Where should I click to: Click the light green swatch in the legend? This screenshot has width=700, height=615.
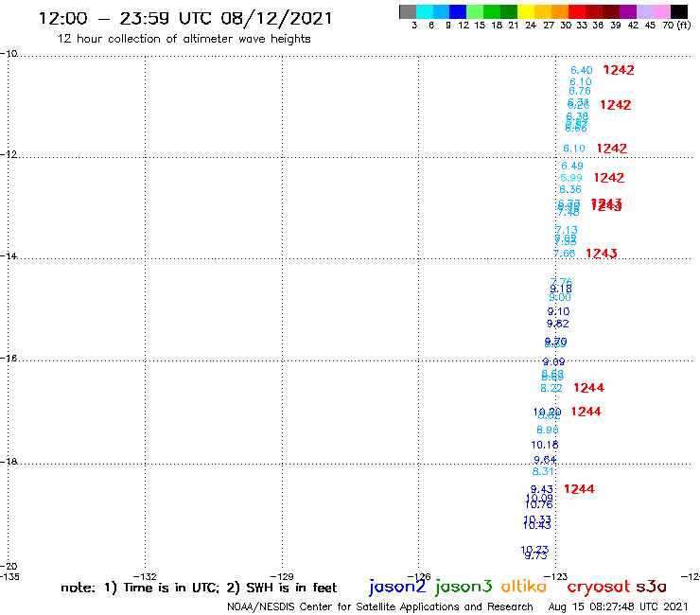click(475, 11)
